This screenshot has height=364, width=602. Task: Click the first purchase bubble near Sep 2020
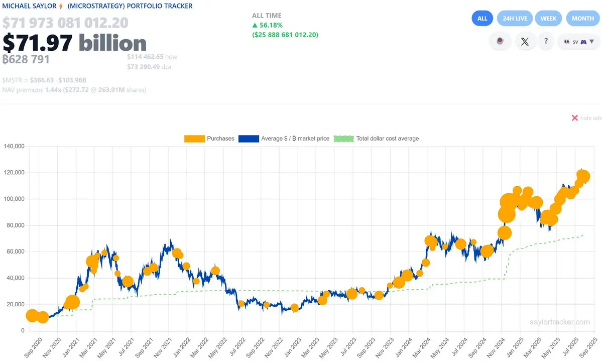pos(32,316)
